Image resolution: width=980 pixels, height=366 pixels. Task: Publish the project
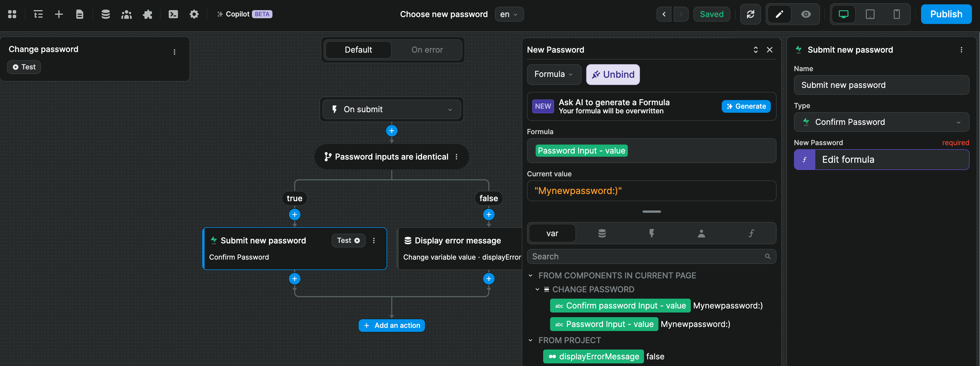946,14
